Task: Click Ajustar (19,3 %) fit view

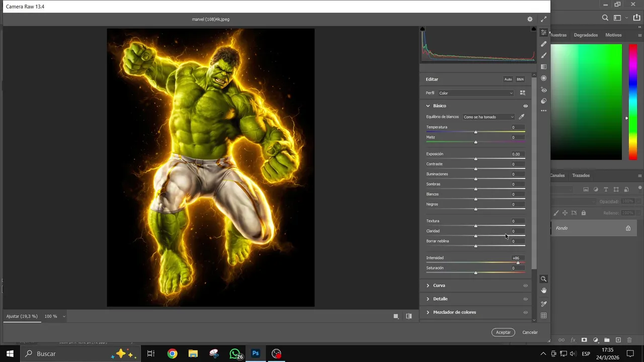Action: click(x=22, y=316)
